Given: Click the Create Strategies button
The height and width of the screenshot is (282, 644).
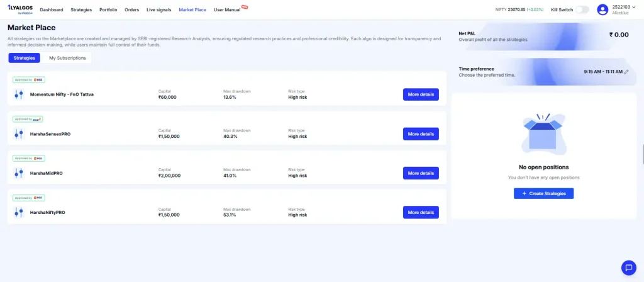Looking at the screenshot, I should (x=543, y=194).
